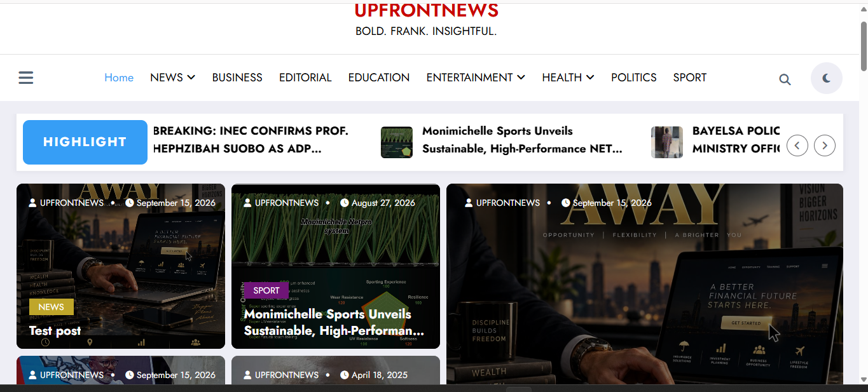The width and height of the screenshot is (868, 392).
Task: Click the BOLD. FRANK. INSIGHTFUL. tagline
Action: pyautogui.click(x=426, y=31)
